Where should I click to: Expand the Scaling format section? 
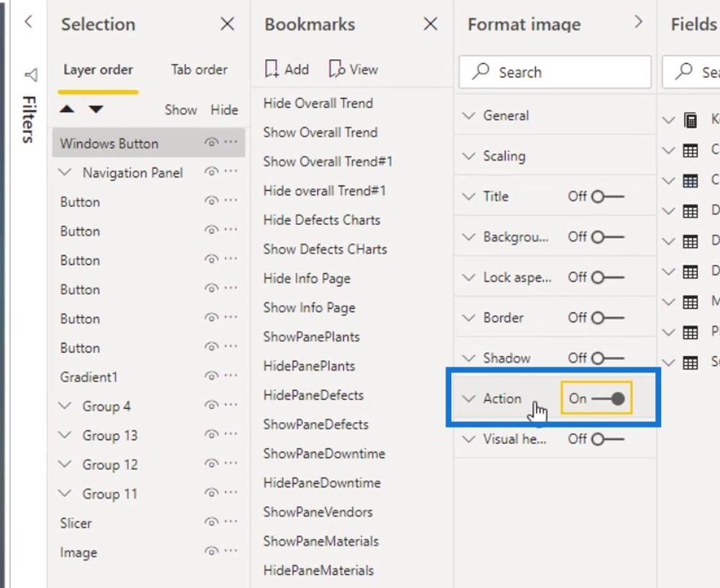pos(469,156)
